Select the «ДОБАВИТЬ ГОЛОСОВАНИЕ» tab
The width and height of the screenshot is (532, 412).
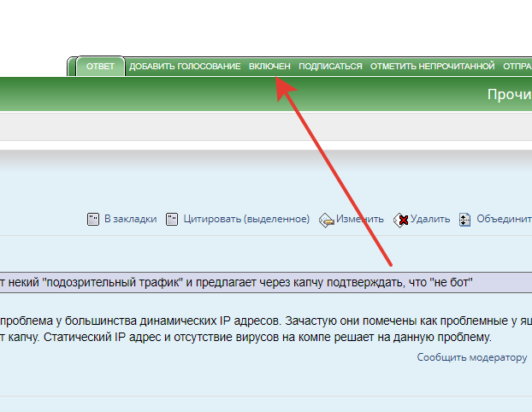(184, 67)
